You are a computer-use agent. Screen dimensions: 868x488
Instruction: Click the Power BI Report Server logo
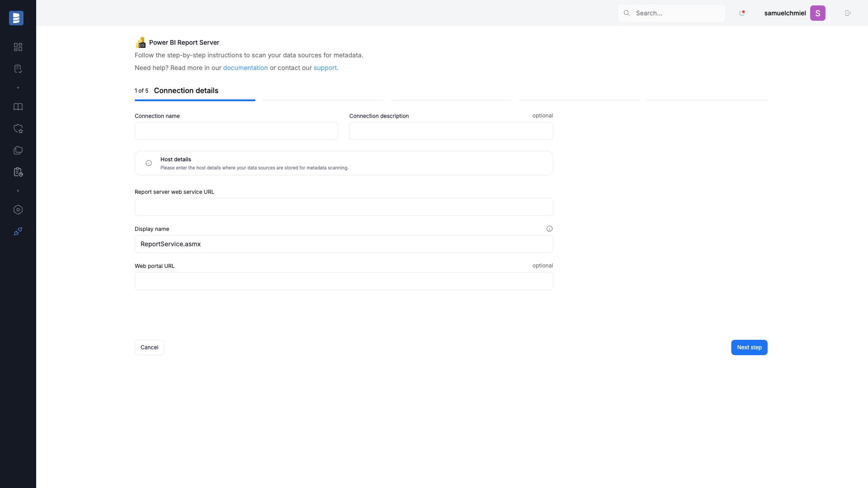[x=141, y=42]
